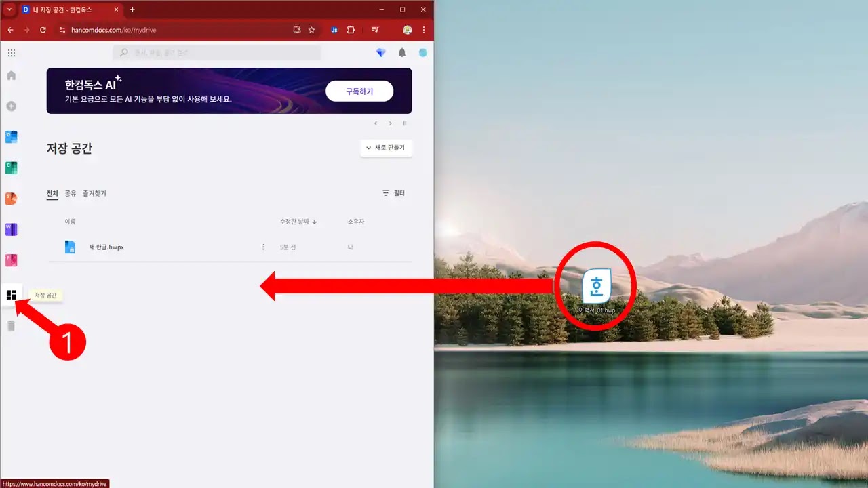The height and width of the screenshot is (488, 868).
Task: Open the three-dot menu for 새 한글.hwpx
Action: pyautogui.click(x=263, y=247)
